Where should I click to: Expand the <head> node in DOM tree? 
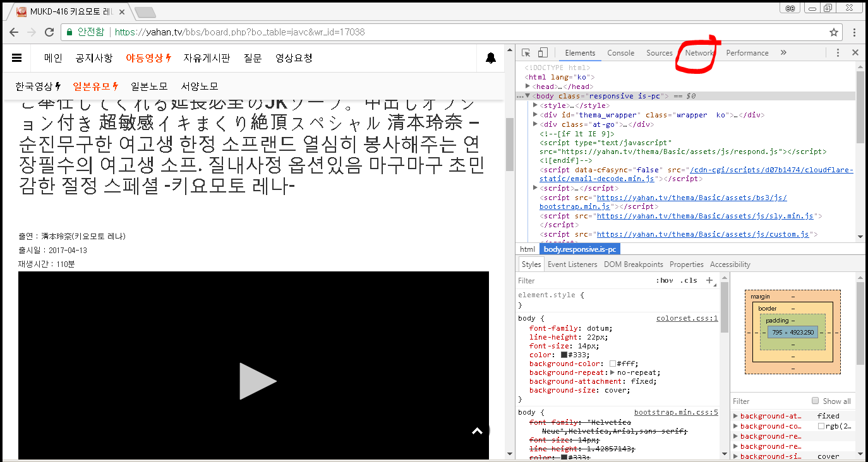pos(528,86)
